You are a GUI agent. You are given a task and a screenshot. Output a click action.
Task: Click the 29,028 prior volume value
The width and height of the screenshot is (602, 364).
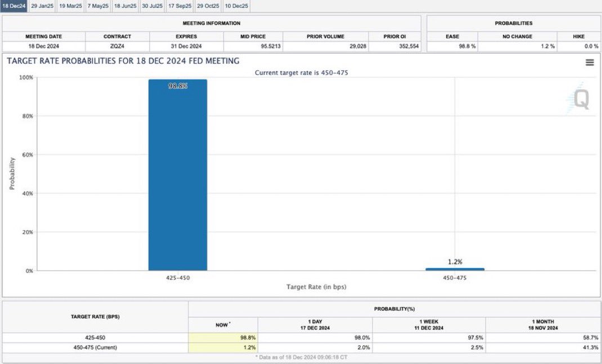pyautogui.click(x=358, y=46)
